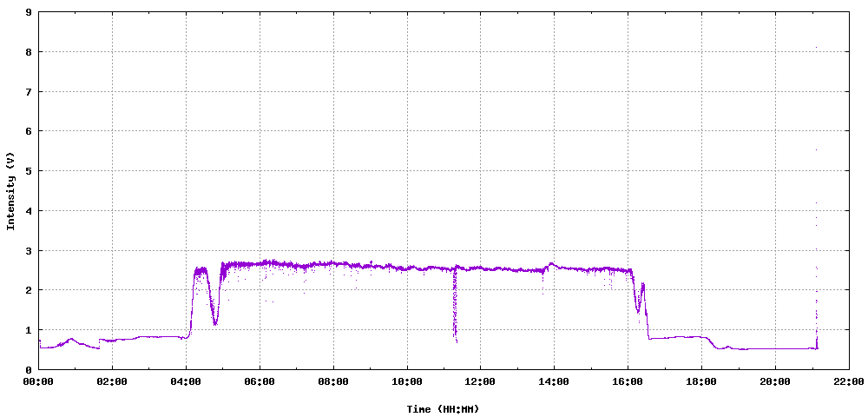
Task: Click the y-axis value 0
Action: 29,370
